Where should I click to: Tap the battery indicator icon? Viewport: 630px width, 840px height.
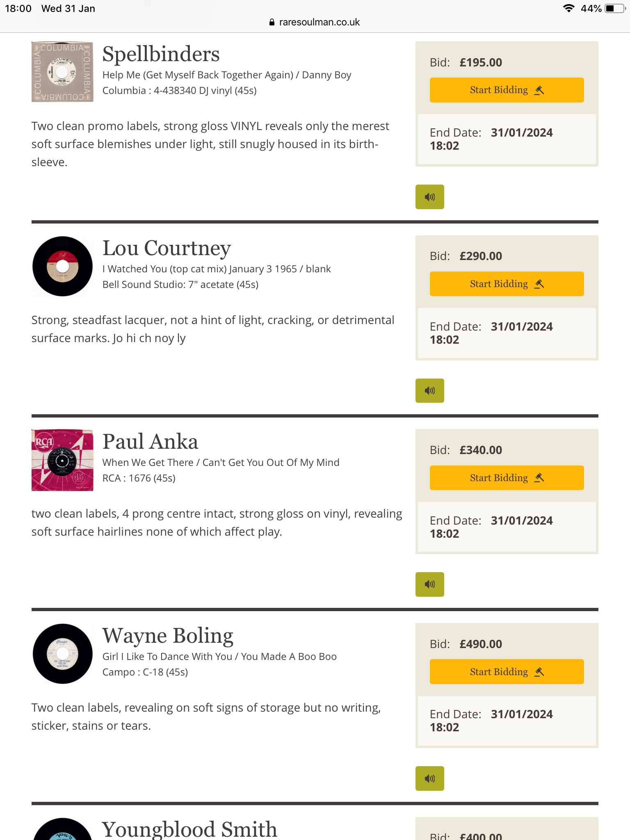(615, 9)
